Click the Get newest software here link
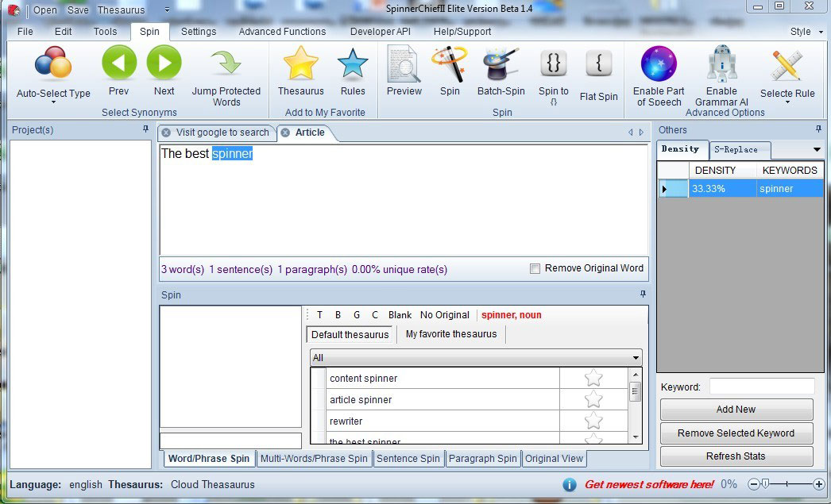The width and height of the screenshot is (831, 504). click(x=649, y=484)
